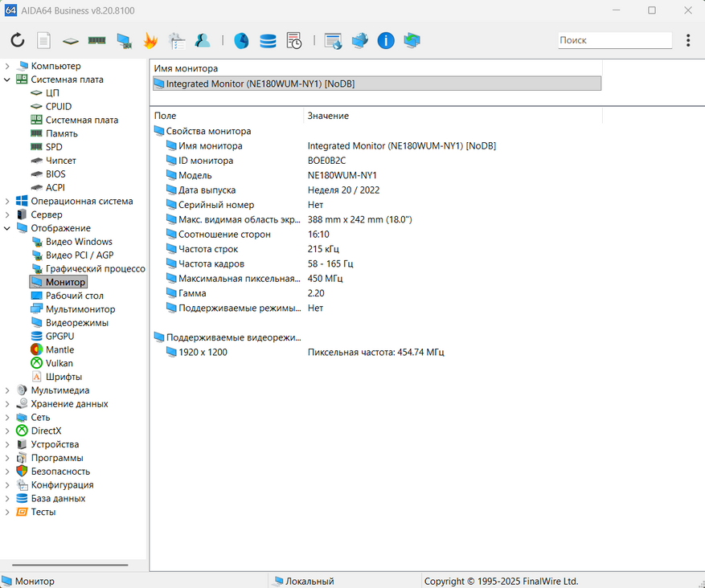Open the ACPI item

click(55, 187)
